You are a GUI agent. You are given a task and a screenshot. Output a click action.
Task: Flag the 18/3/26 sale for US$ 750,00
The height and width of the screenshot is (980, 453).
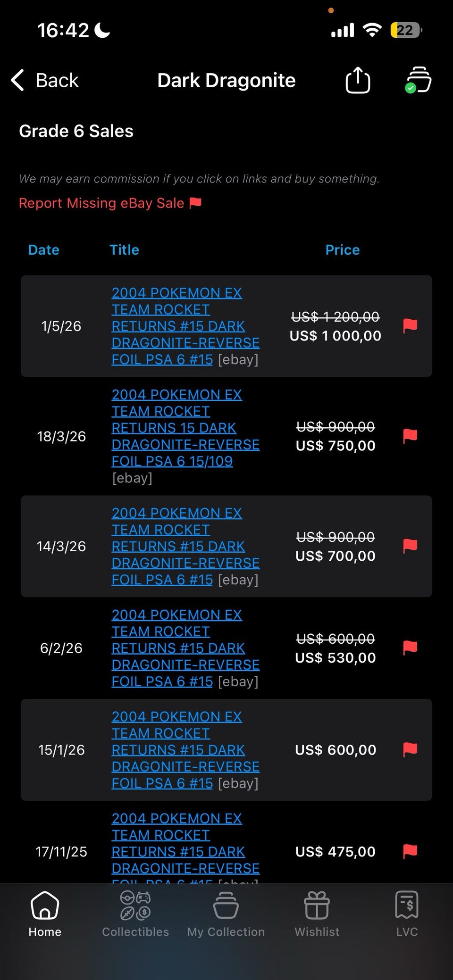click(410, 436)
